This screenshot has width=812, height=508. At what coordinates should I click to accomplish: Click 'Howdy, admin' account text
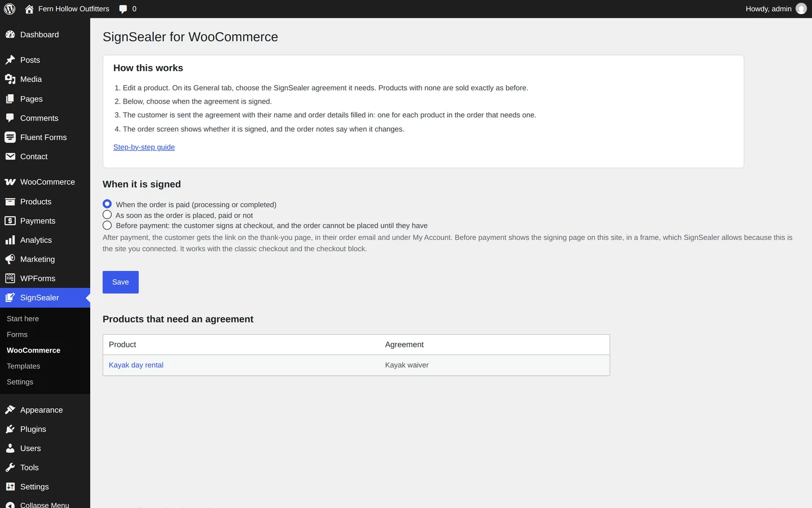coord(768,9)
